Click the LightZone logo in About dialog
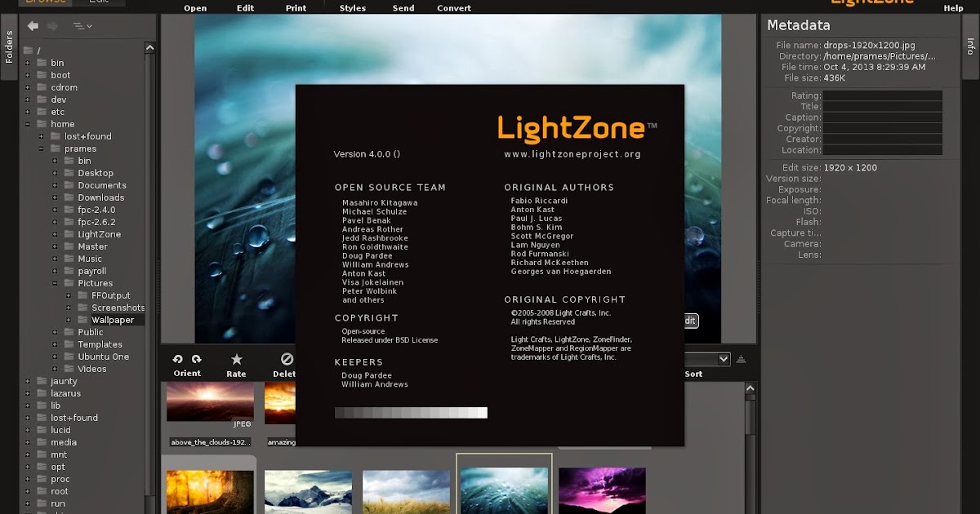Screen dimensions: 980x514 pyautogui.click(x=577, y=128)
